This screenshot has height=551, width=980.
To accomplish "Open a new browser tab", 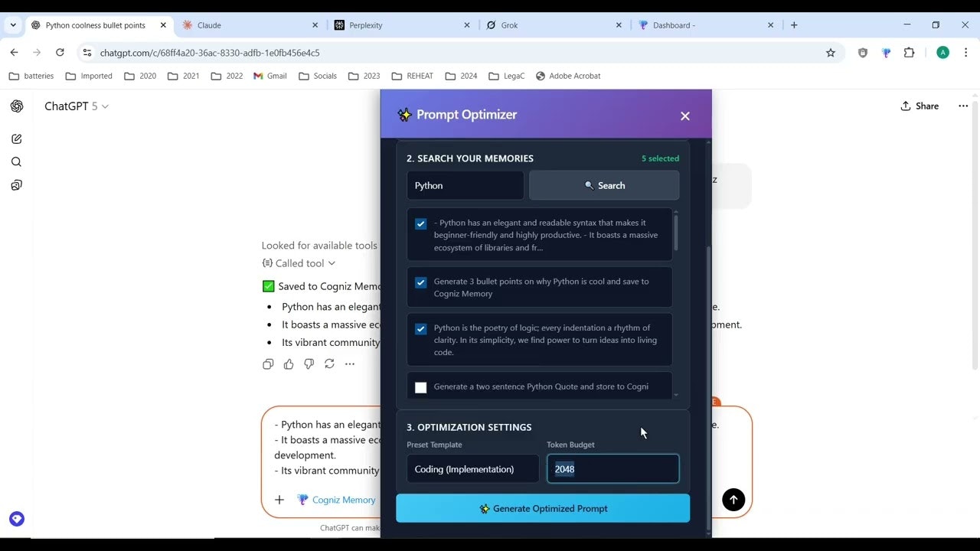I will pyautogui.click(x=794, y=25).
